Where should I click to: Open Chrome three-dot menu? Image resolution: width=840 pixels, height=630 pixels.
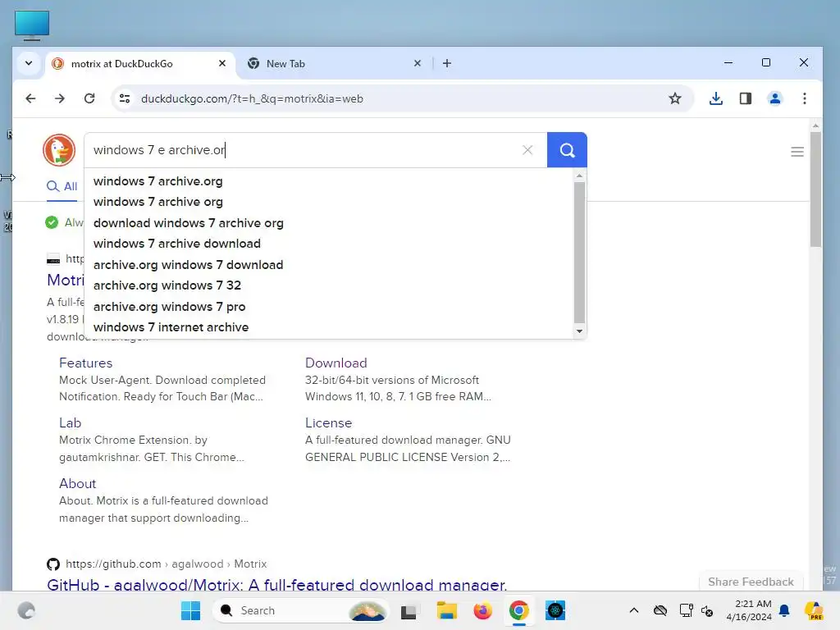[804, 98]
